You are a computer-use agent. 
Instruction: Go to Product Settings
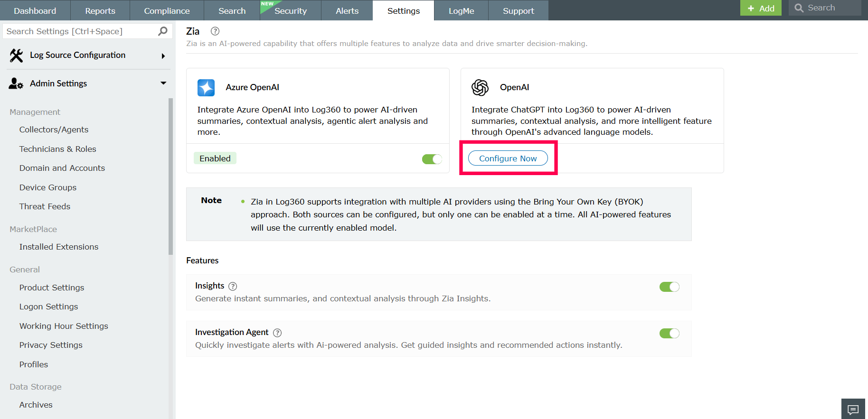pos(52,288)
